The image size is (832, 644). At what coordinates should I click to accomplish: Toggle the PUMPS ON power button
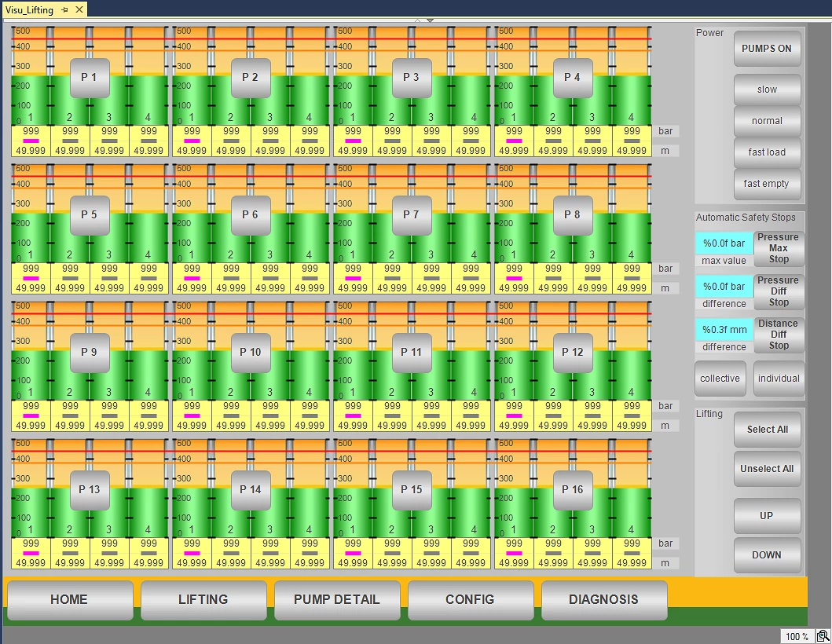[x=767, y=49]
